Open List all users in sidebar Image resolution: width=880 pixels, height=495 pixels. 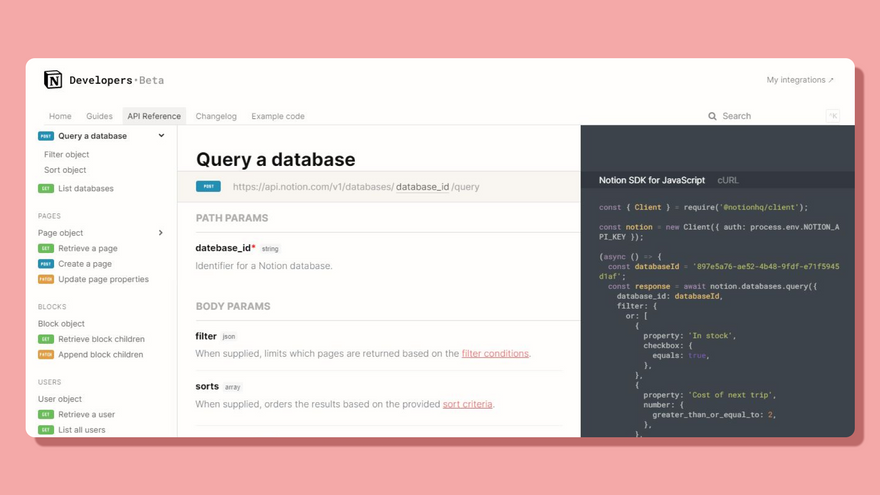point(81,430)
